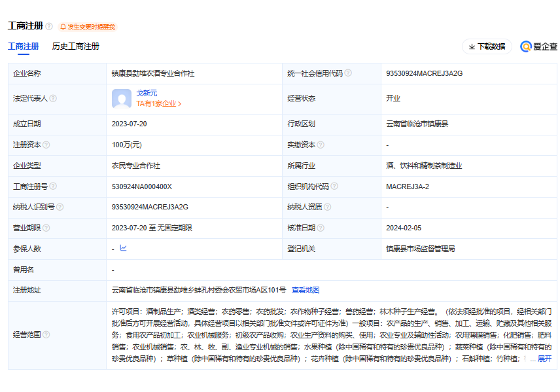The image size is (560, 392).
Task: Click the help icon next to 纳税人识别号
Action: pos(60,207)
